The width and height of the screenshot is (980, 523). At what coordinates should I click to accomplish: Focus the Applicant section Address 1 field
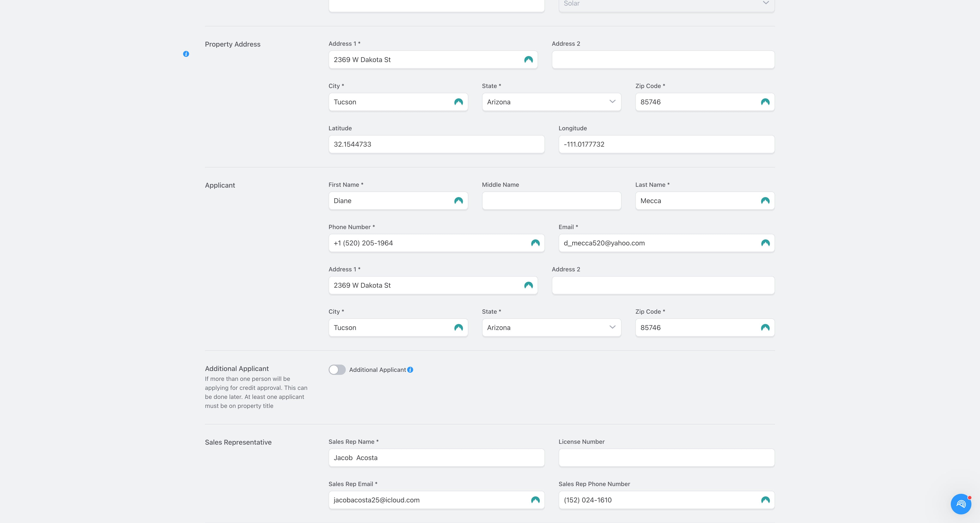[x=433, y=285]
